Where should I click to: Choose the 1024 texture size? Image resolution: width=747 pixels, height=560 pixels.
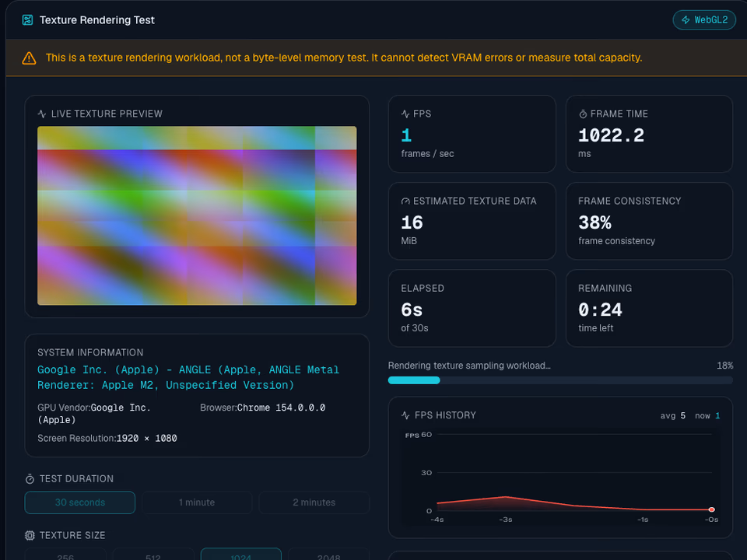point(241,555)
